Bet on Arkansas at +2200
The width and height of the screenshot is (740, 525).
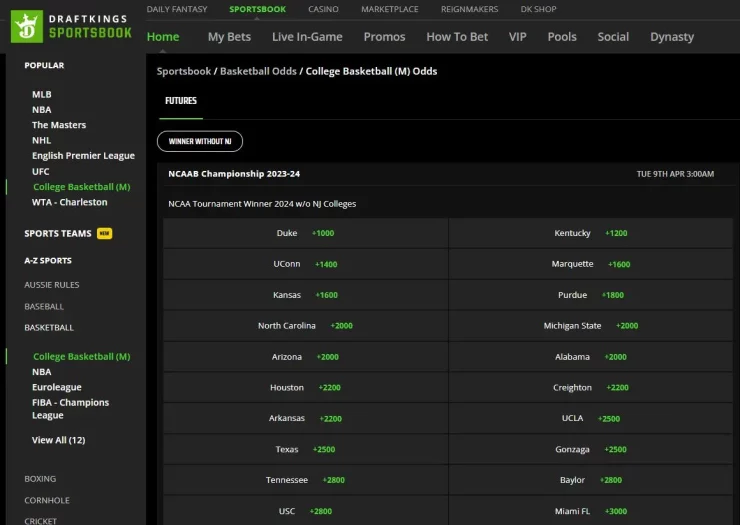(305, 418)
